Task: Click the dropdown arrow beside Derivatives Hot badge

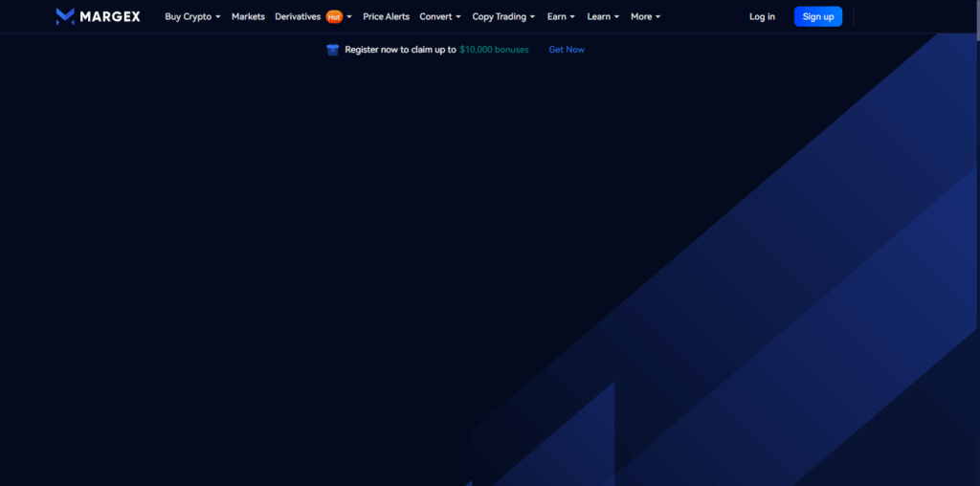Action: (x=349, y=17)
